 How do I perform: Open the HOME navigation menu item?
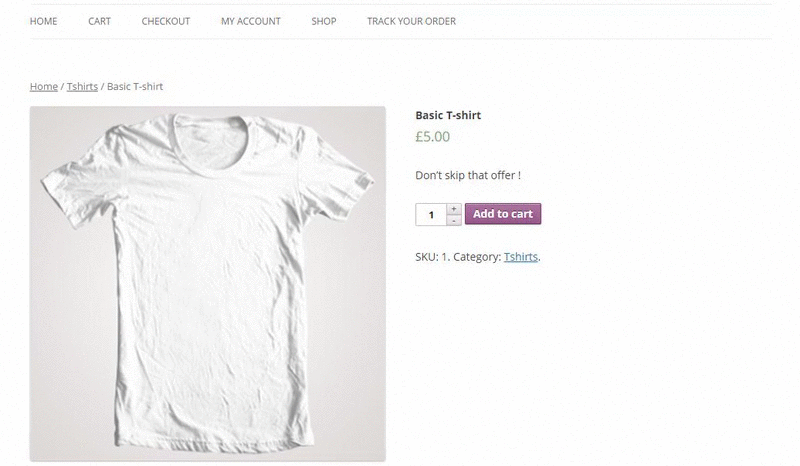[x=43, y=21]
